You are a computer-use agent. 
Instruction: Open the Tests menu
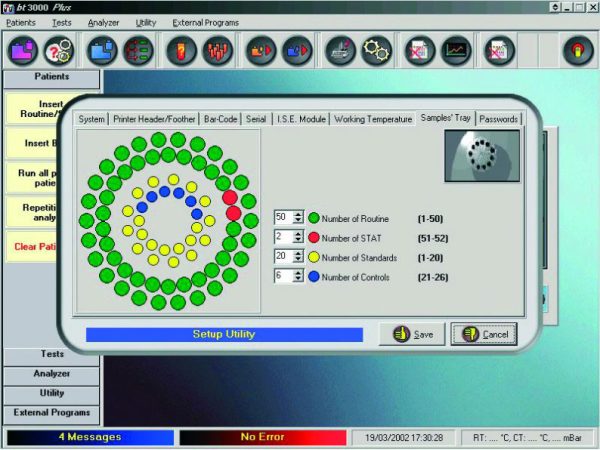point(62,23)
